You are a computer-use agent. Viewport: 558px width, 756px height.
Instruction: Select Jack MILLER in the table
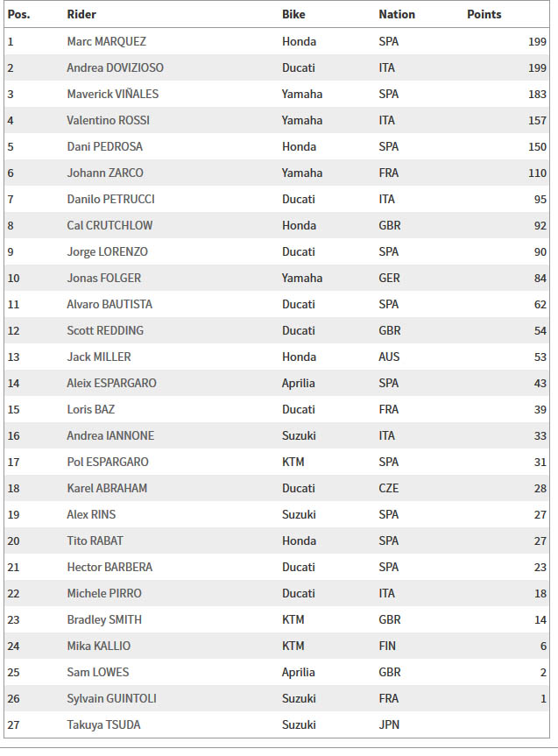(x=99, y=357)
